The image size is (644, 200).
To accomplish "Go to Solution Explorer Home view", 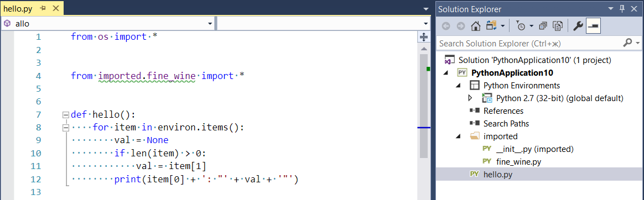I will click(475, 26).
